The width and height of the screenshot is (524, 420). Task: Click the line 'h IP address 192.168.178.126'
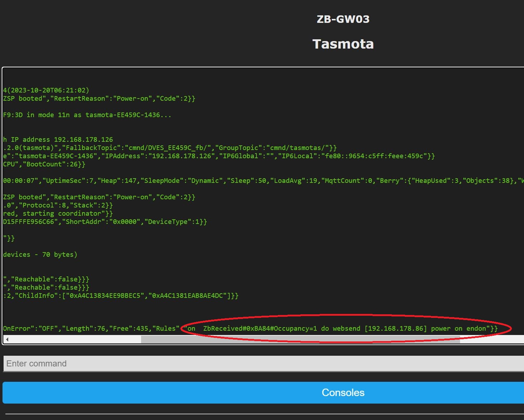point(58,140)
